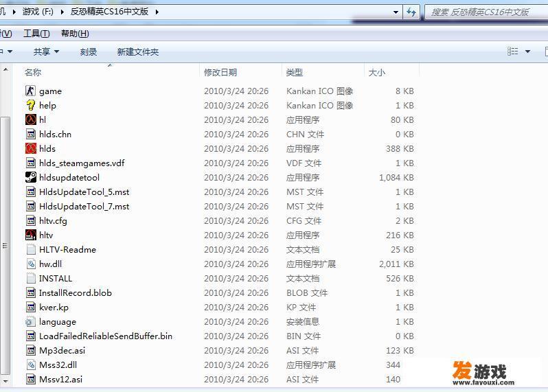Click 游戏 (F:) in the address path
Image resolution: width=548 pixels, height=392 pixels.
tap(38, 12)
